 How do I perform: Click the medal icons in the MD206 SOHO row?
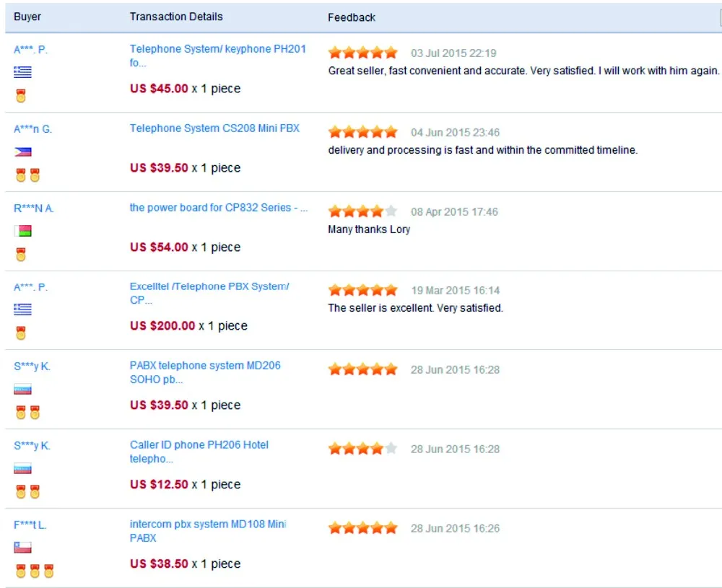click(x=27, y=412)
